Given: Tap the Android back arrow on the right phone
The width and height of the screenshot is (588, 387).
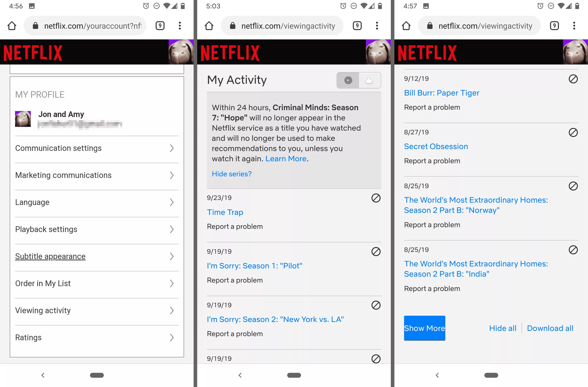Looking at the screenshot, I should [x=437, y=375].
